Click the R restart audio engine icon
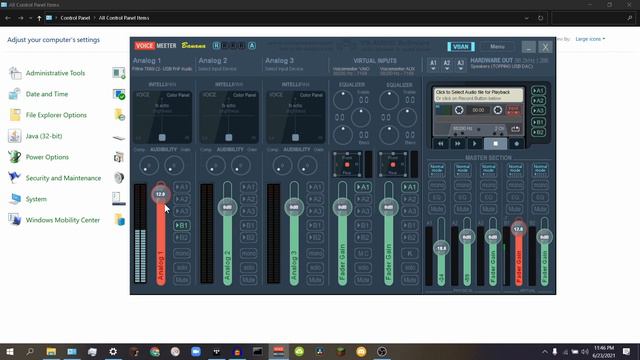The height and width of the screenshot is (360, 640). [x=216, y=45]
